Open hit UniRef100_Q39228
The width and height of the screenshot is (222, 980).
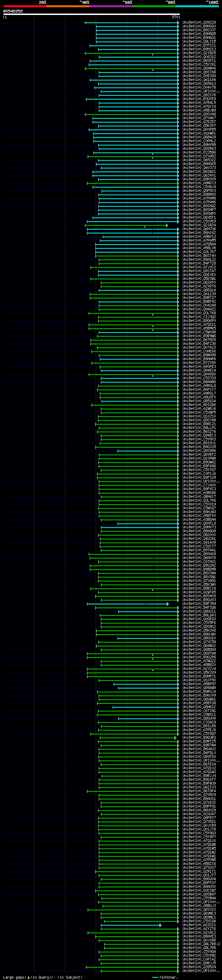pos(199,23)
